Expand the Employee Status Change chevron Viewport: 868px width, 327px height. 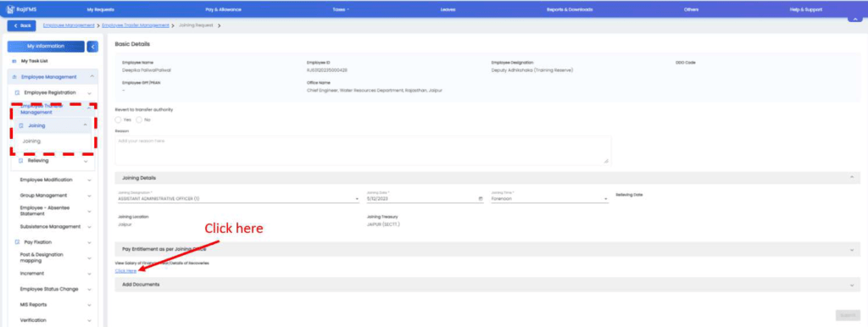(89, 290)
